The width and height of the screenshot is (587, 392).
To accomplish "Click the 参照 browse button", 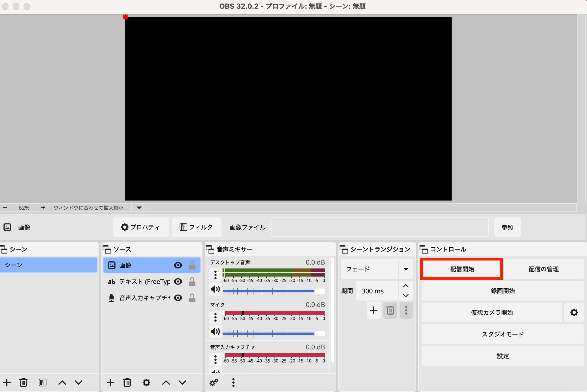I will [507, 227].
